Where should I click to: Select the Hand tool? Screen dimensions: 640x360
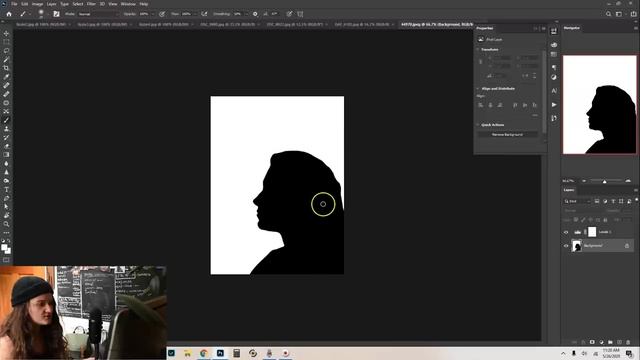coord(6,215)
